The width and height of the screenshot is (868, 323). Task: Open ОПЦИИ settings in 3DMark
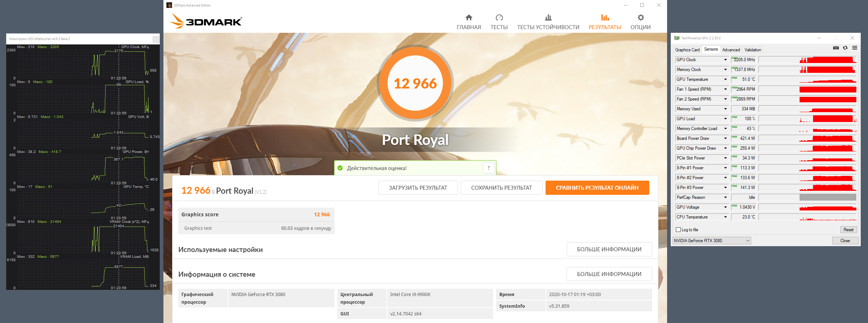pyautogui.click(x=641, y=22)
